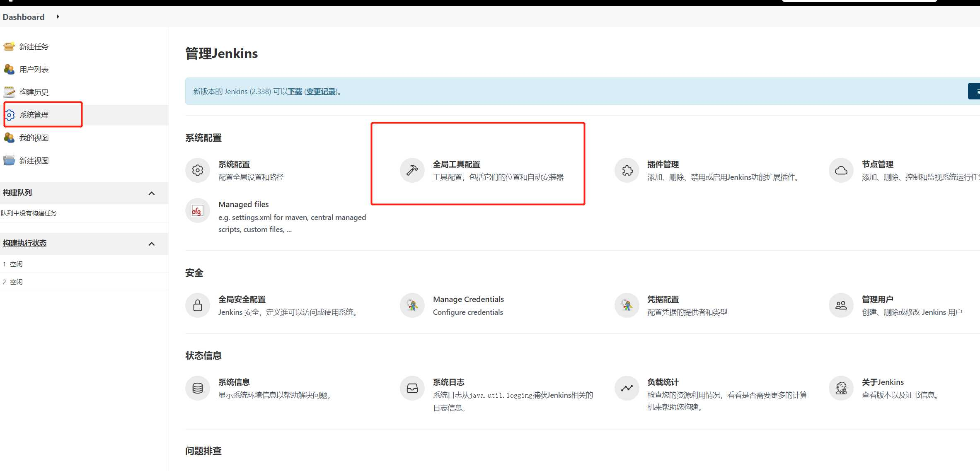Image resolution: width=980 pixels, height=471 pixels.
Task: Open 全局工具配置 title
Action: click(x=457, y=164)
